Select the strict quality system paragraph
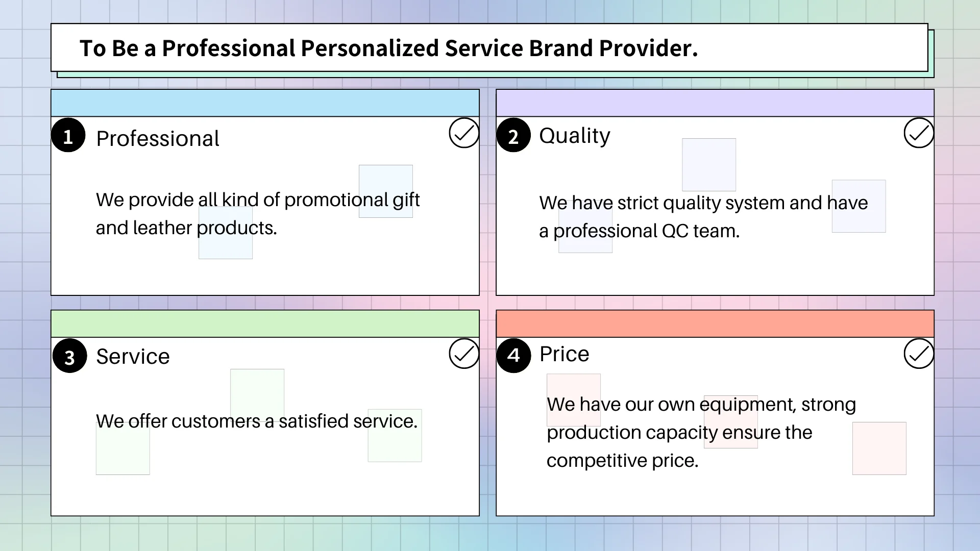Viewport: 980px width, 551px height. coord(703,217)
